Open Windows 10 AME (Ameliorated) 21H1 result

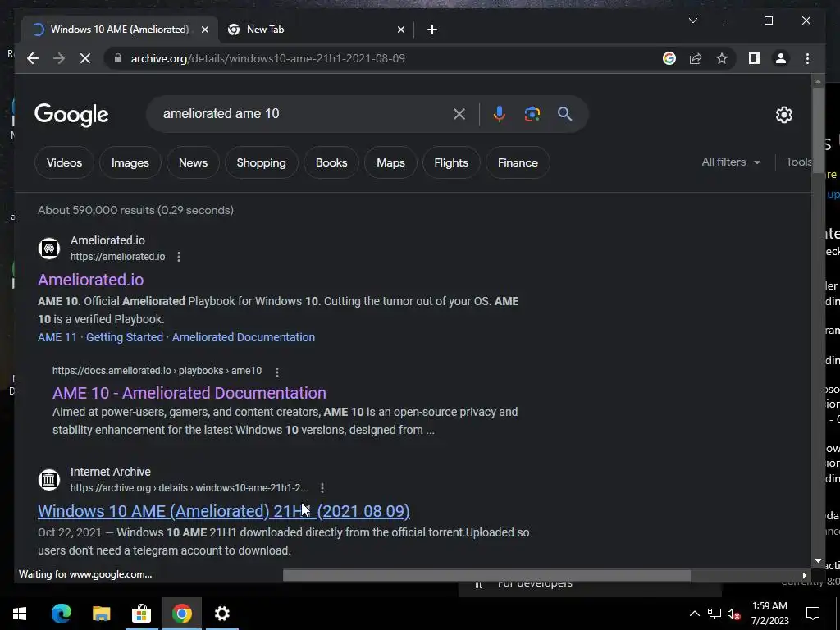tap(224, 511)
